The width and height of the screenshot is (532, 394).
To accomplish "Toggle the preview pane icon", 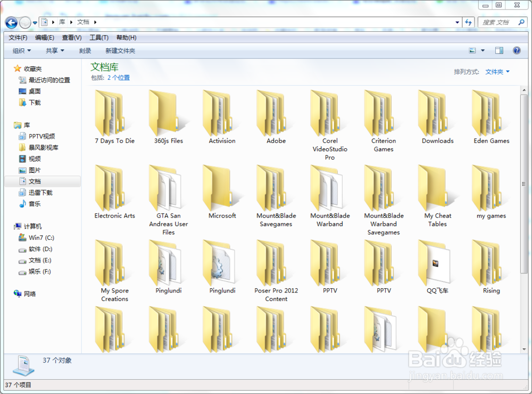I will [x=499, y=51].
